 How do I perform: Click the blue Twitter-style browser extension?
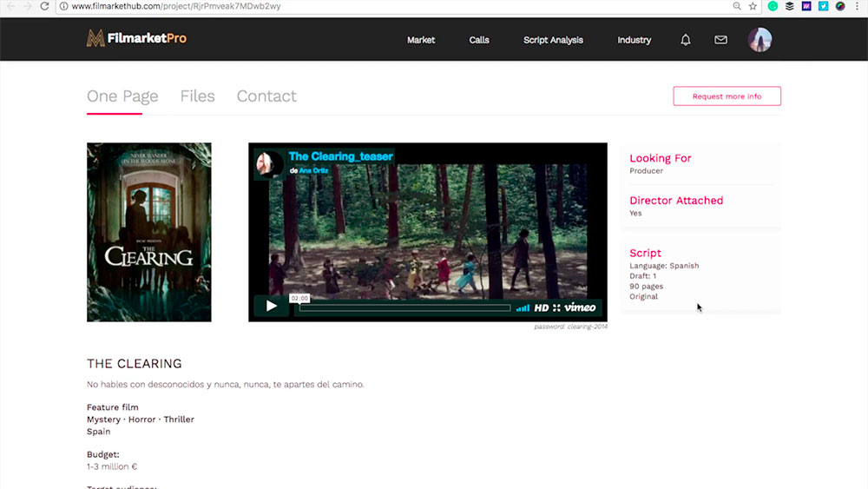823,6
